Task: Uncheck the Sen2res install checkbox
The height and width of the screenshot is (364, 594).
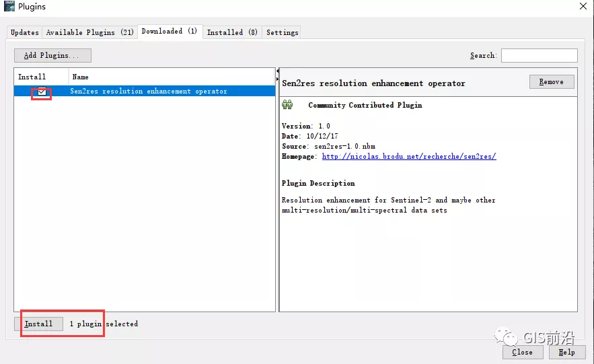Action: click(x=42, y=92)
